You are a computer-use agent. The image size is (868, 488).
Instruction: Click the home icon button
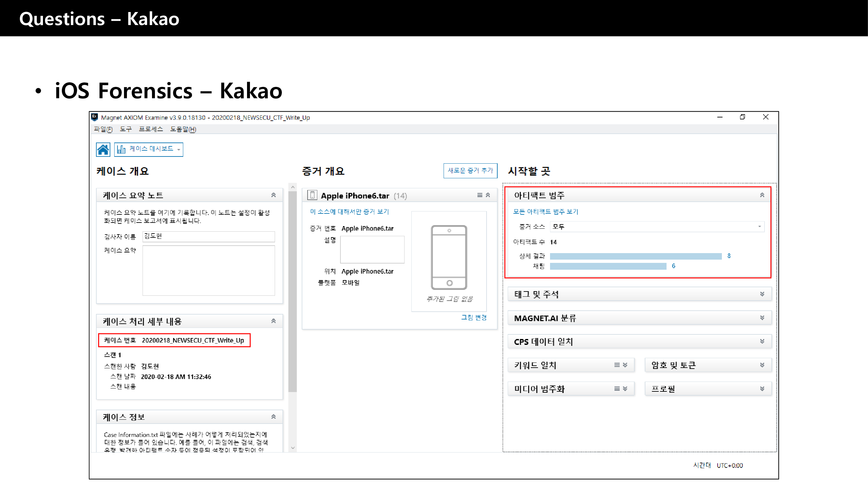tap(103, 149)
